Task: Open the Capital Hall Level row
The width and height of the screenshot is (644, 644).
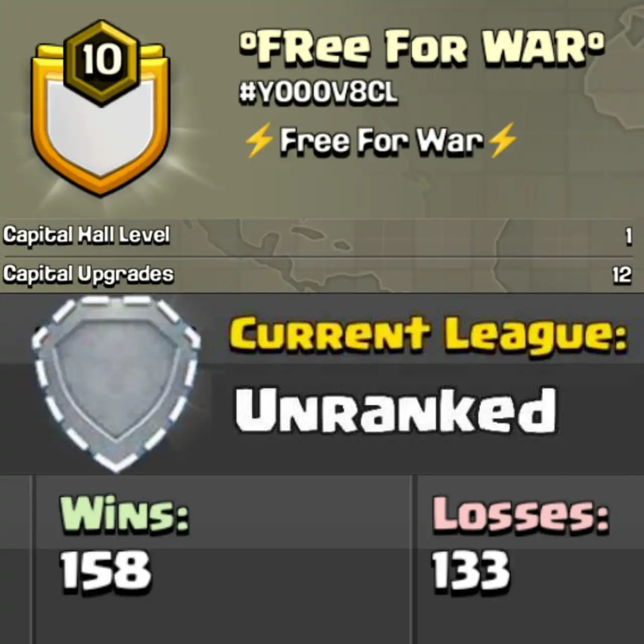Action: pyautogui.click(x=322, y=235)
